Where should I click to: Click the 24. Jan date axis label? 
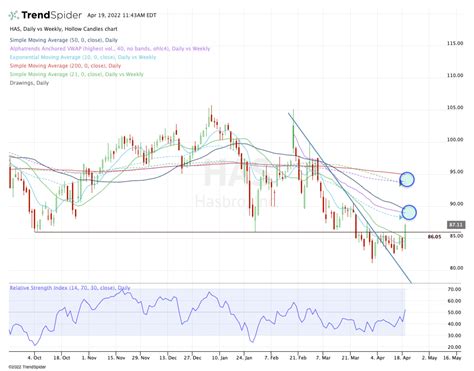coord(244,358)
